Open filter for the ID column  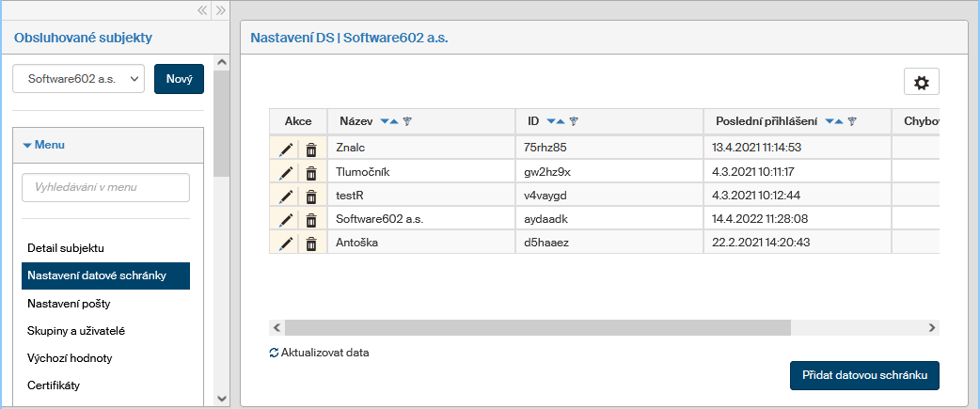[574, 121]
